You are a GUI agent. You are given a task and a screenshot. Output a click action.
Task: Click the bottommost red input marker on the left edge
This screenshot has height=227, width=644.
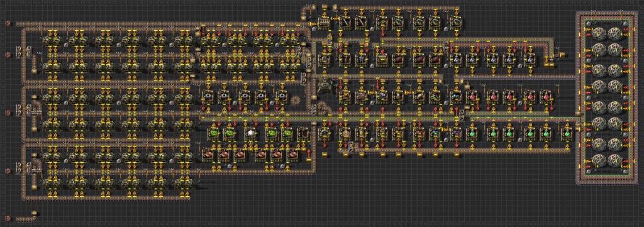8,218
